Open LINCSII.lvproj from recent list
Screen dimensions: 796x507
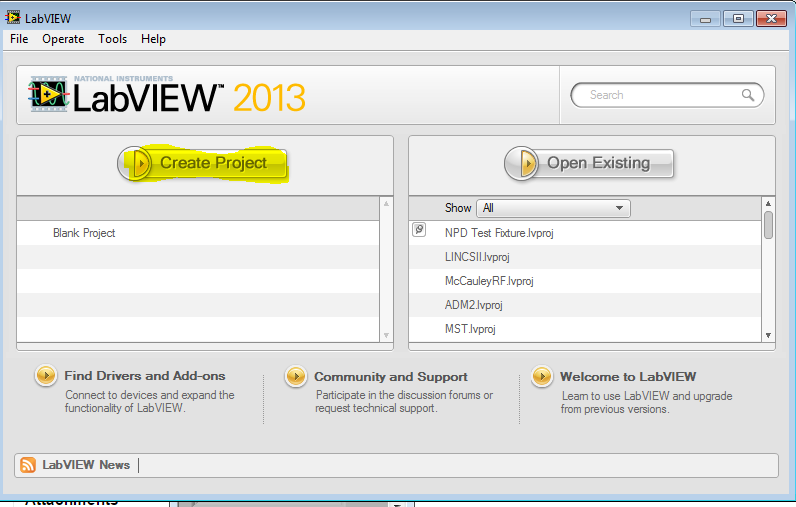(x=477, y=257)
